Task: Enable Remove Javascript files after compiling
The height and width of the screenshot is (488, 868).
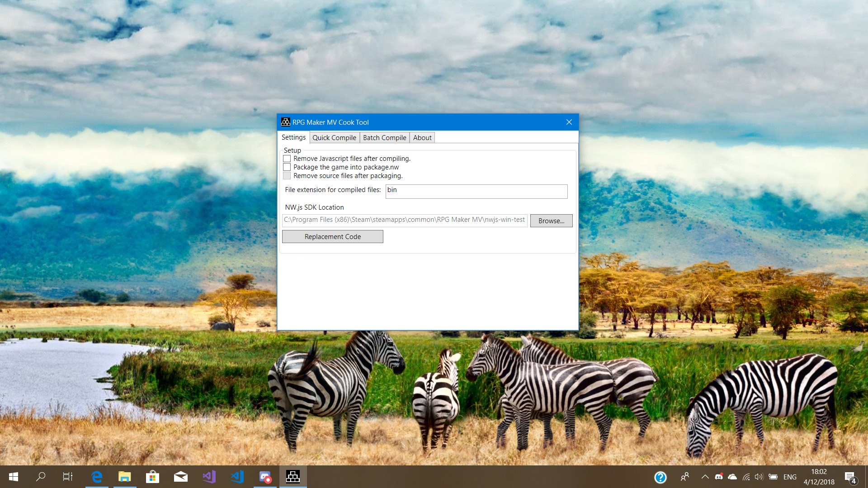Action: click(287, 159)
